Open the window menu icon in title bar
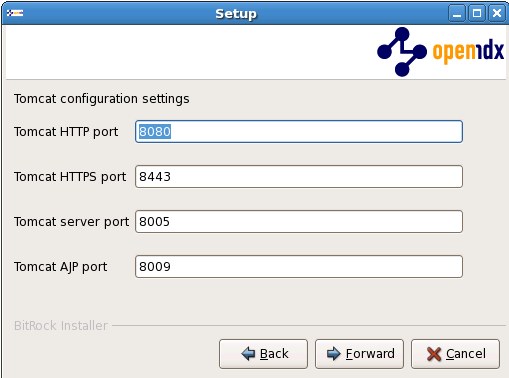The height and width of the screenshot is (378, 509). click(15, 13)
